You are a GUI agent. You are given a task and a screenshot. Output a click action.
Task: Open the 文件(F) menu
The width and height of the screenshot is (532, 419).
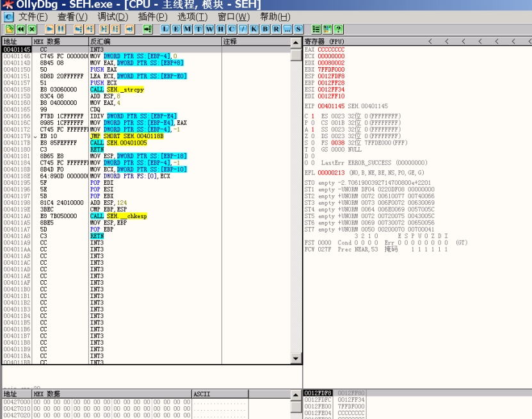coord(33,17)
